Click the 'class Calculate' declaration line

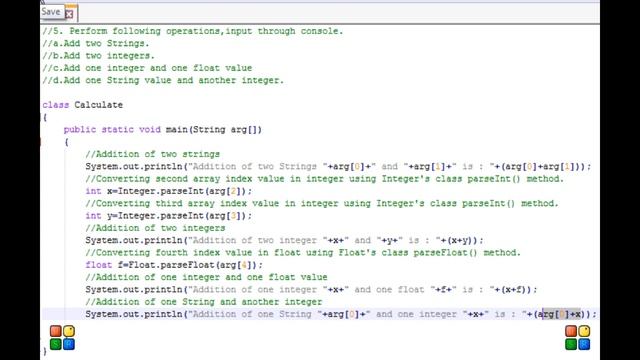click(82, 105)
